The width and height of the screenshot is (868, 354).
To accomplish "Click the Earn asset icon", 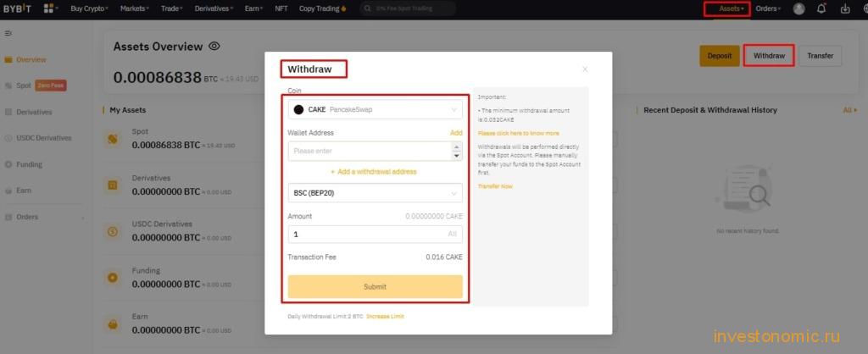I will tap(113, 324).
